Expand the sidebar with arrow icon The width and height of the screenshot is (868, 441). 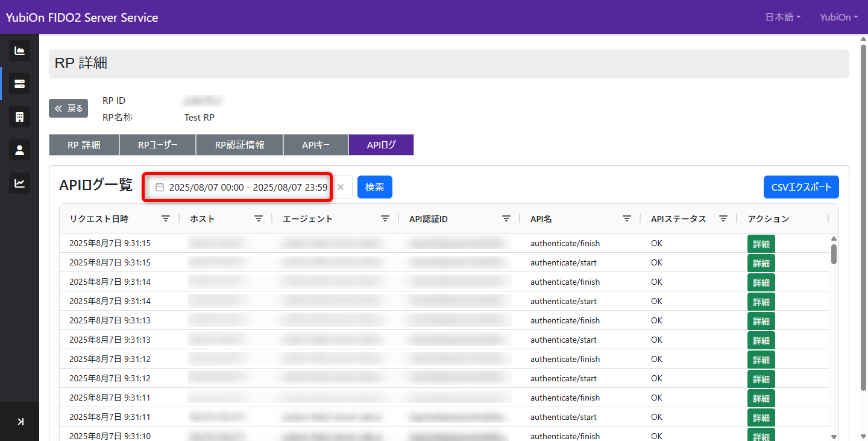tap(20, 422)
